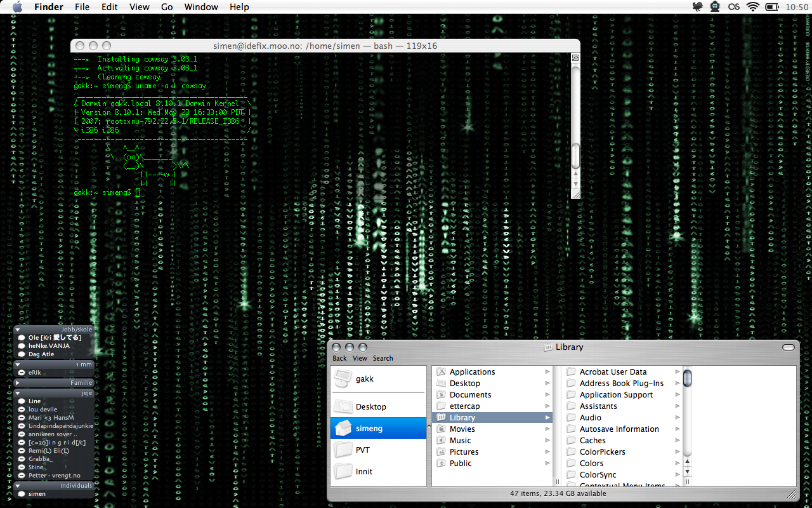Select the highlighted Library folder row
The width and height of the screenshot is (812, 508).
tap(492, 418)
